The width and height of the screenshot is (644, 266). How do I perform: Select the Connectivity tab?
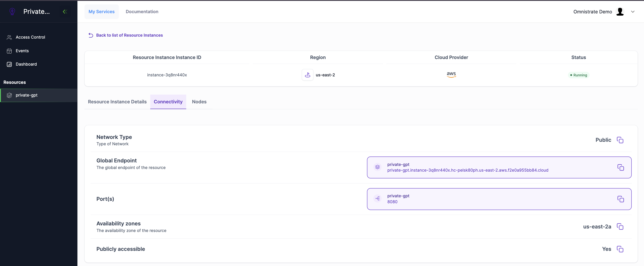[168, 102]
